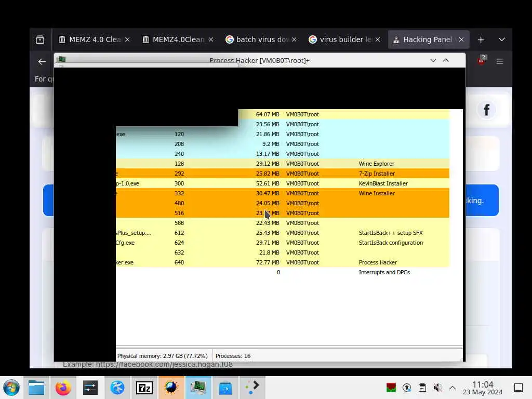This screenshot has height=399, width=532.
Task: Open the clipboard tray icon
Action: 422,388
